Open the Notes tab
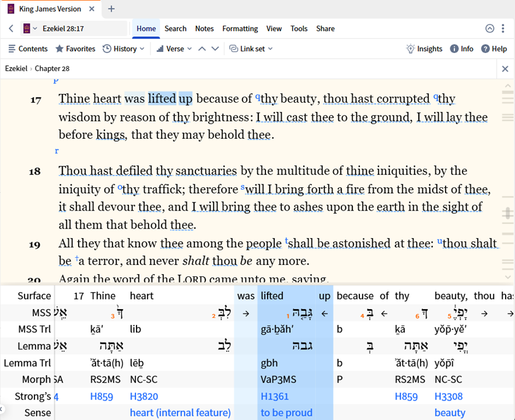This screenshot has height=420, width=515. click(x=204, y=29)
